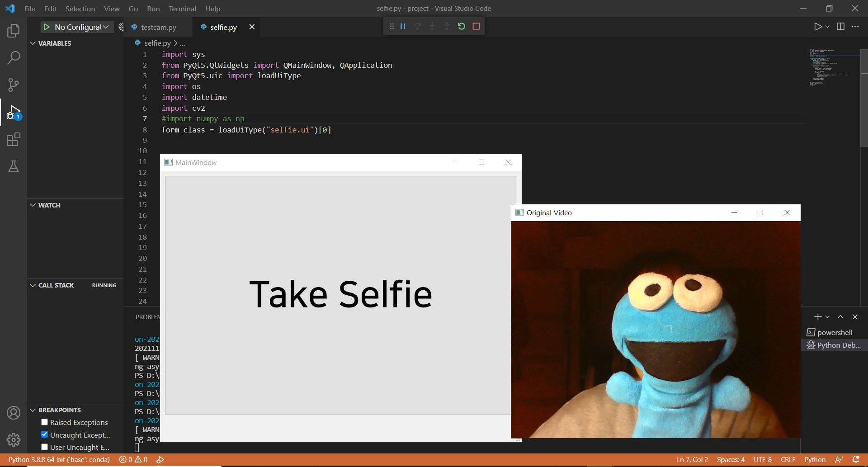Open the View menu
This screenshot has width=868, height=467.
[x=112, y=9]
